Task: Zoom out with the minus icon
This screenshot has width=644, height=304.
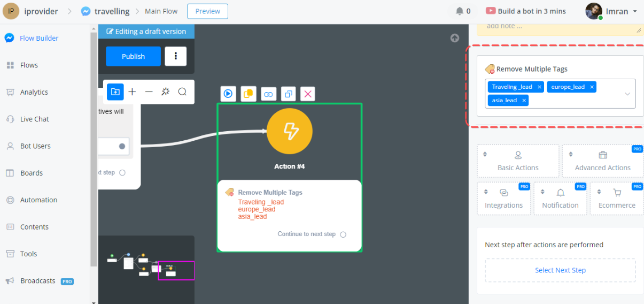Action: (149, 92)
